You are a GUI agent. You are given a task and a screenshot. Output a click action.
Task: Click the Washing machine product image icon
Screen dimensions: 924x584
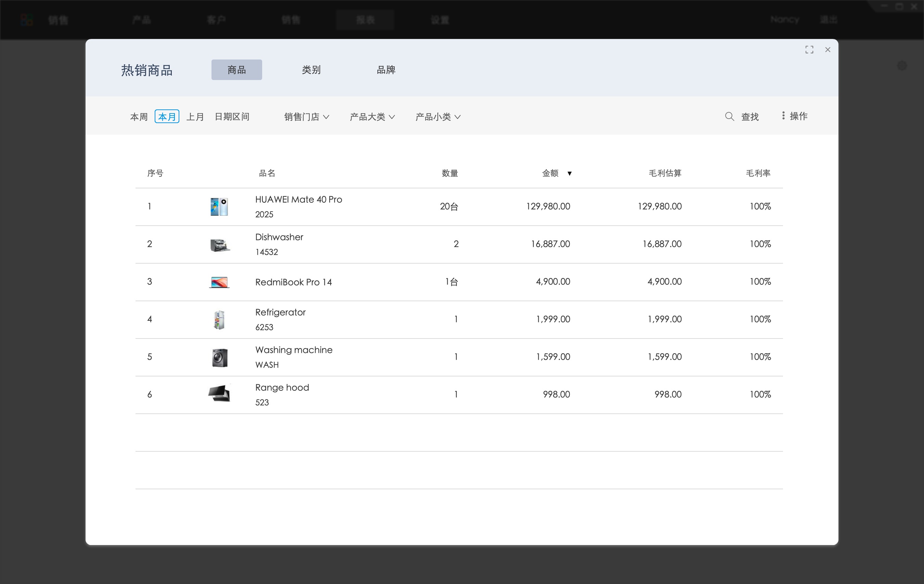pos(219,357)
